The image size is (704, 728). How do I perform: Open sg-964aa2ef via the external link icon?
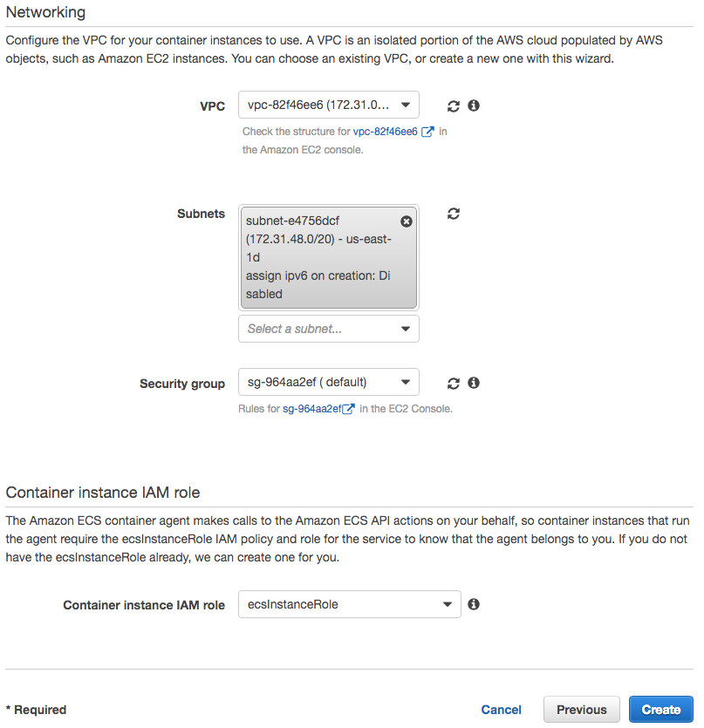pyautogui.click(x=347, y=408)
